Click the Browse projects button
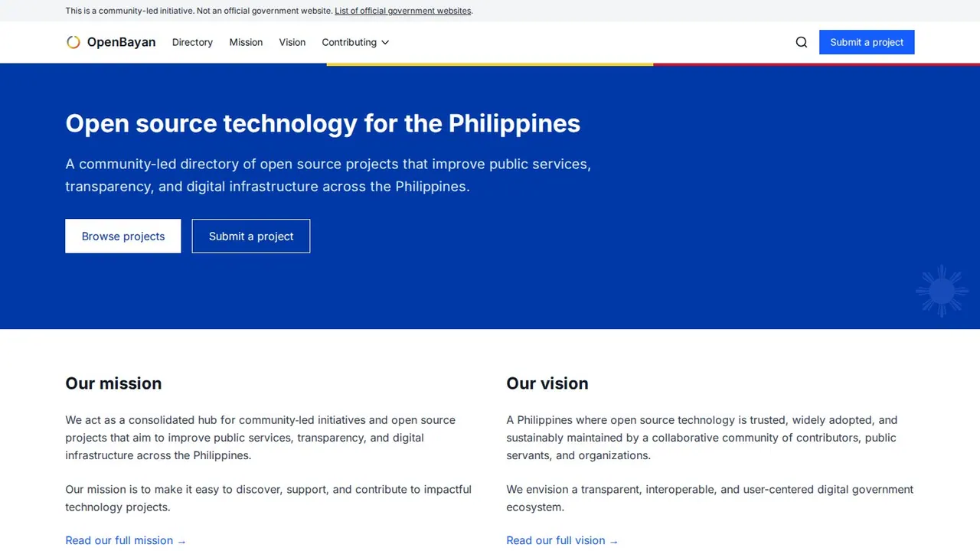The width and height of the screenshot is (980, 551). (123, 236)
